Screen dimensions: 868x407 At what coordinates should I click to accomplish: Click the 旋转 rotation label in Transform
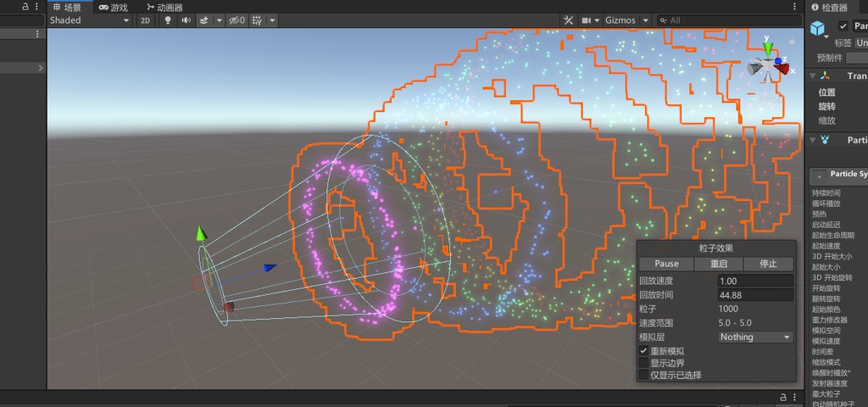[827, 106]
